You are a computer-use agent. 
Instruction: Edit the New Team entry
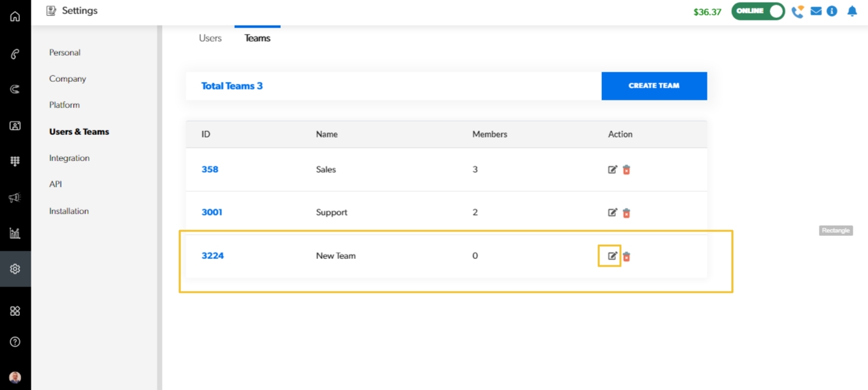[x=612, y=256]
